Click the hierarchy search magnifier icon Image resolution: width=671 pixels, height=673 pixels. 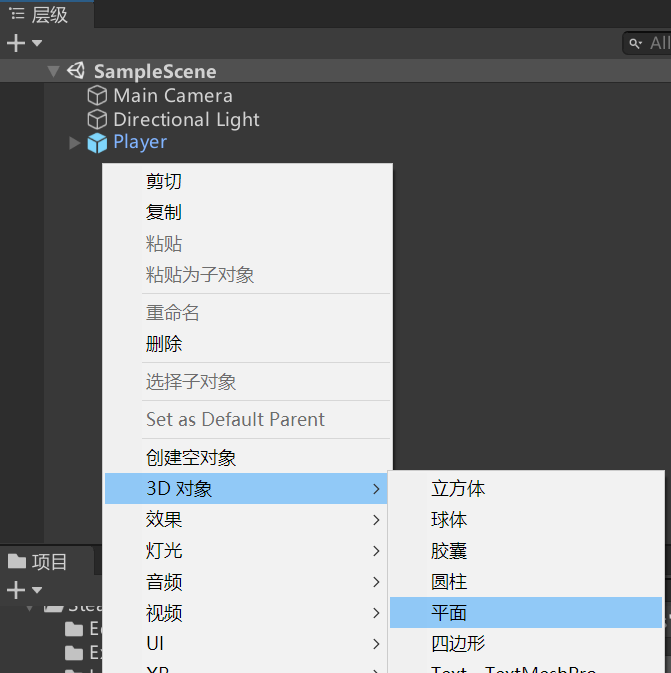tap(636, 43)
